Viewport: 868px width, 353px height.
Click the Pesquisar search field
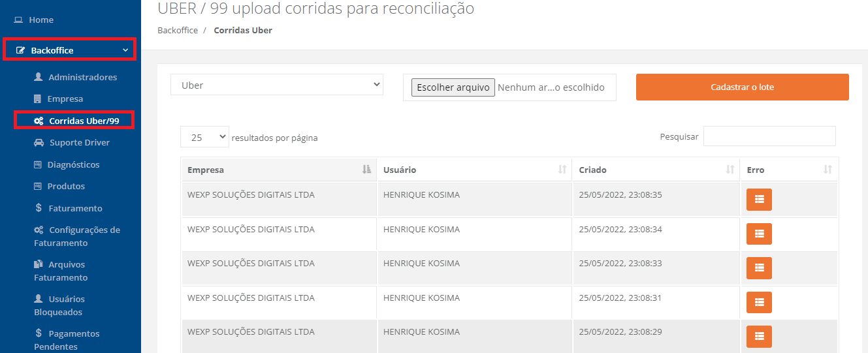point(769,136)
